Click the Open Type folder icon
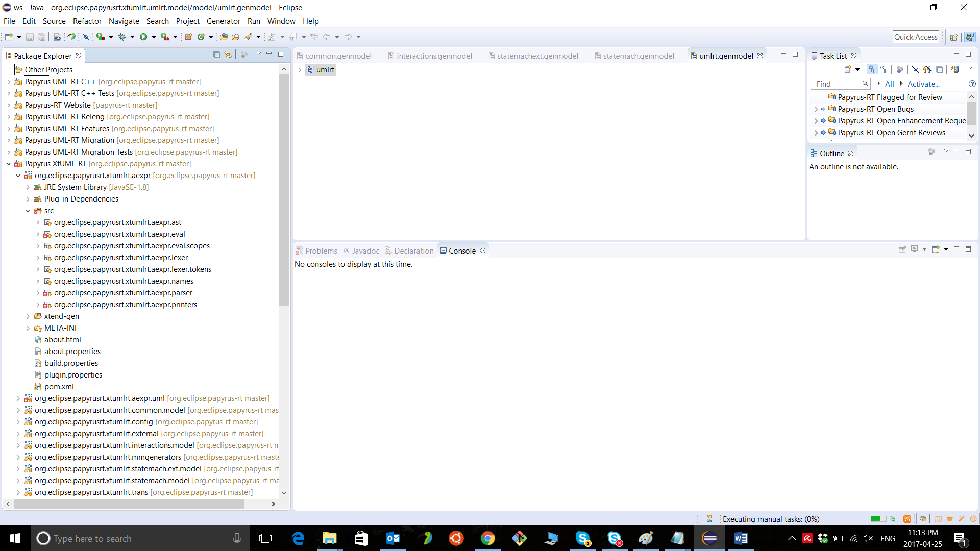 (x=224, y=37)
